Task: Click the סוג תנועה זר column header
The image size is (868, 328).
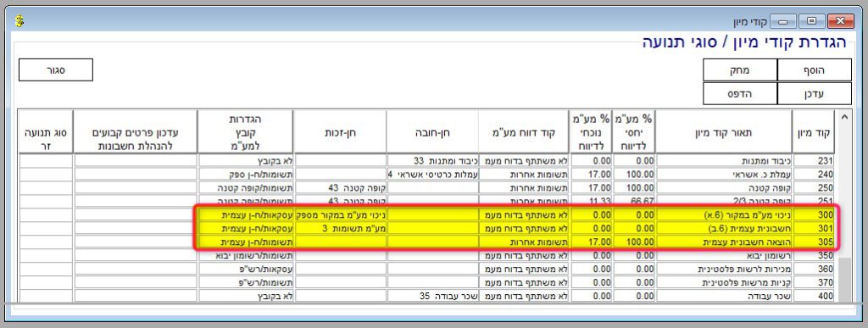Action: [46, 131]
